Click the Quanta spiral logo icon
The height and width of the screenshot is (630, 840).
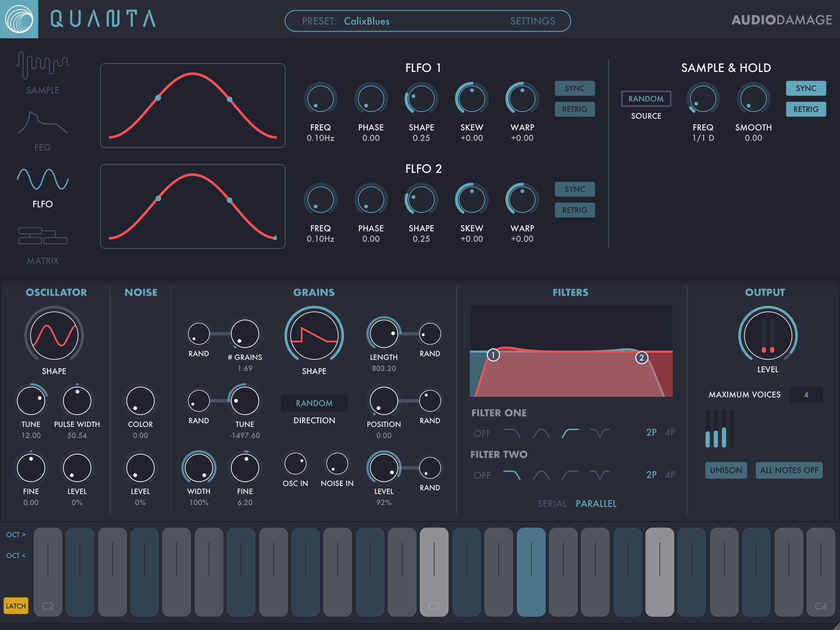[19, 19]
